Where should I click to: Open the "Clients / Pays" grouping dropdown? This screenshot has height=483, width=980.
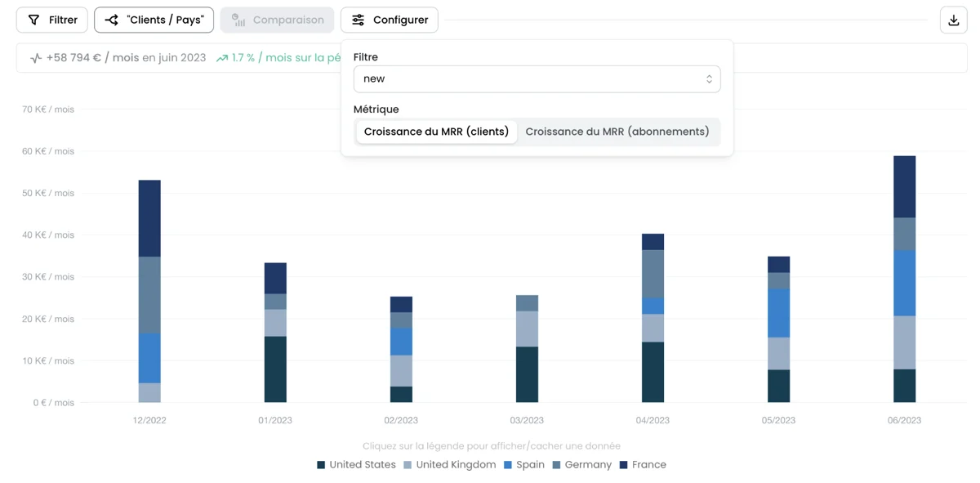(x=154, y=20)
